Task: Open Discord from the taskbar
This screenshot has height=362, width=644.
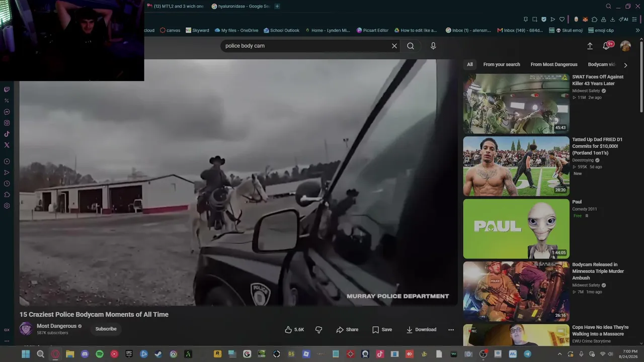Action: coord(85,354)
